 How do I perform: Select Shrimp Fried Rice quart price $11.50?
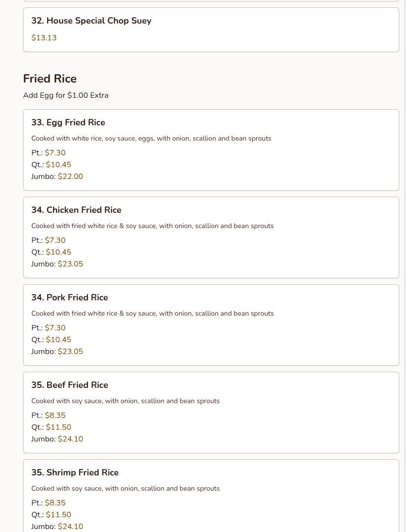[x=59, y=515]
